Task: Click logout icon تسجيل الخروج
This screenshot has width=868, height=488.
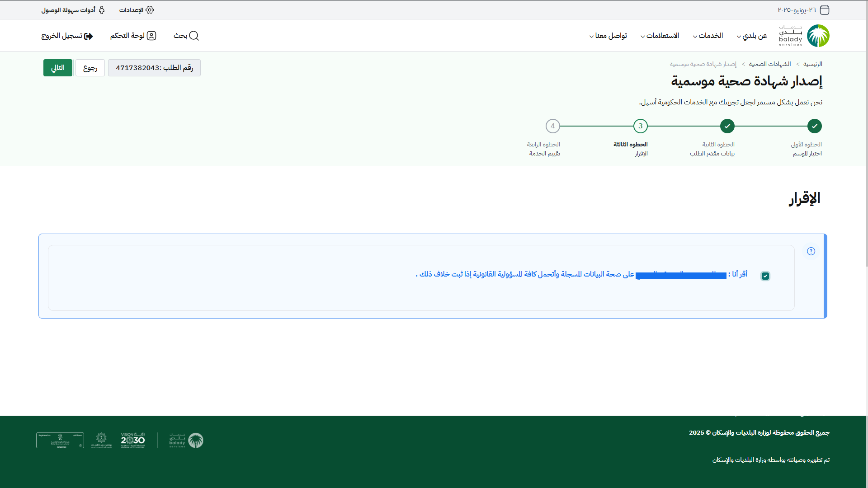Action: 89,36
